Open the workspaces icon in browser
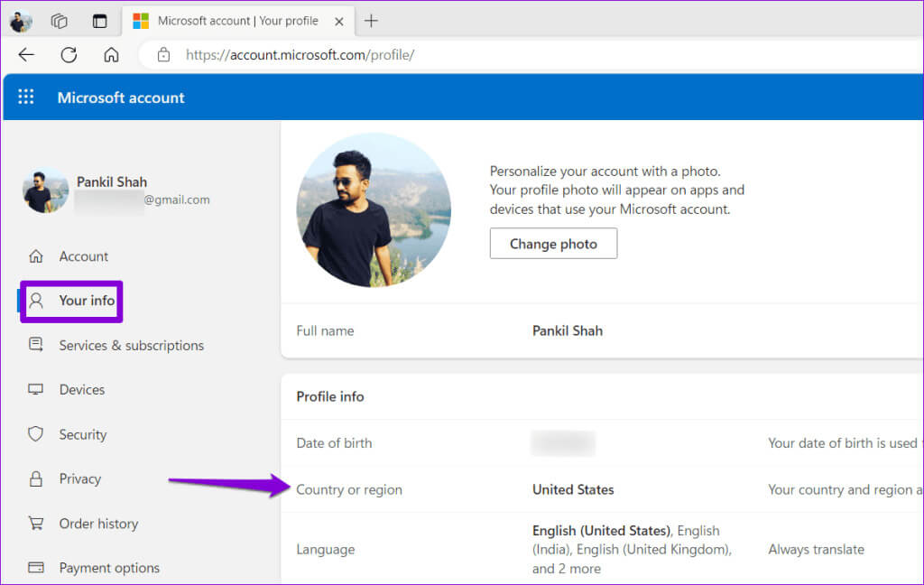This screenshot has height=585, width=924. 59,22
